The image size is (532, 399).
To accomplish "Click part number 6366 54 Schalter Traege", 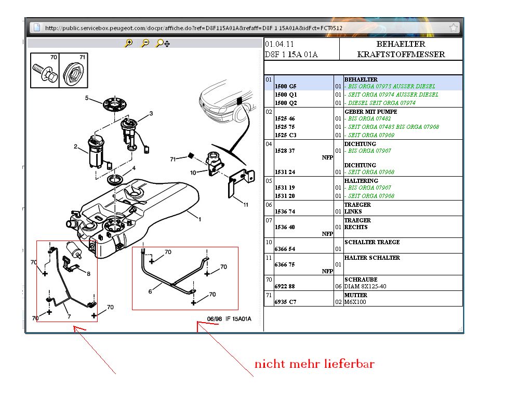I will tap(285, 249).
